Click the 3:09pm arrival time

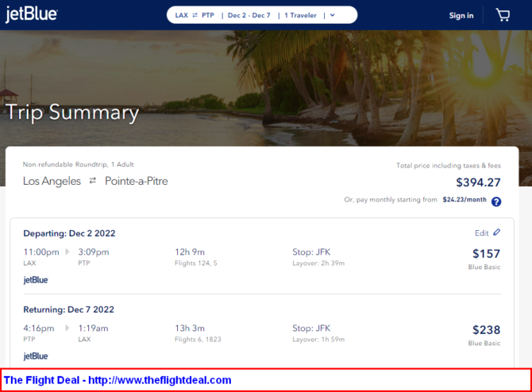pyautogui.click(x=94, y=252)
